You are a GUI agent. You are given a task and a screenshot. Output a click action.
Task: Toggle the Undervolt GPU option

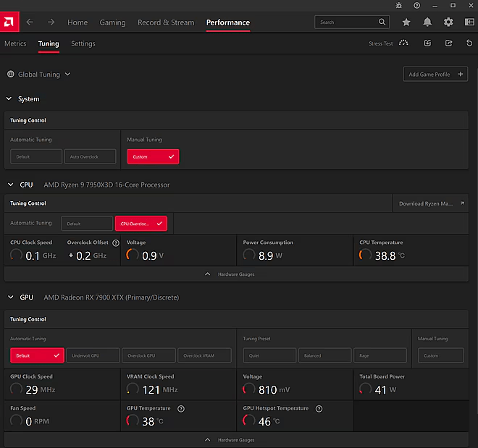[x=93, y=355]
